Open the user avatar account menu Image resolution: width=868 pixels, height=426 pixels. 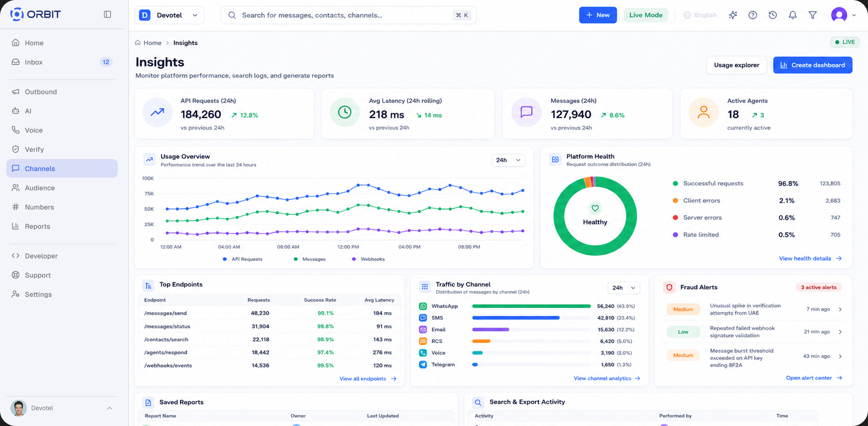843,15
